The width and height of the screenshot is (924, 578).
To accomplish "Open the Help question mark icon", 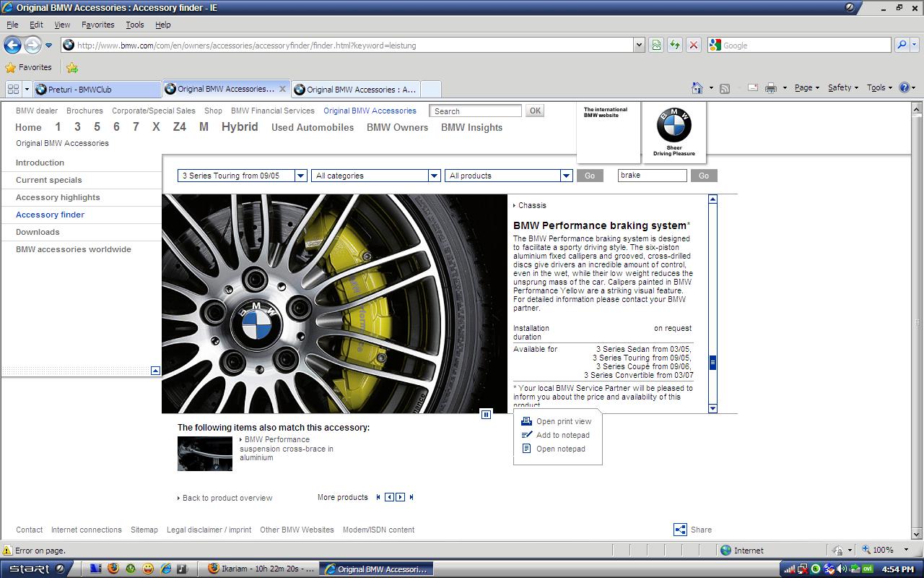I will pos(904,87).
